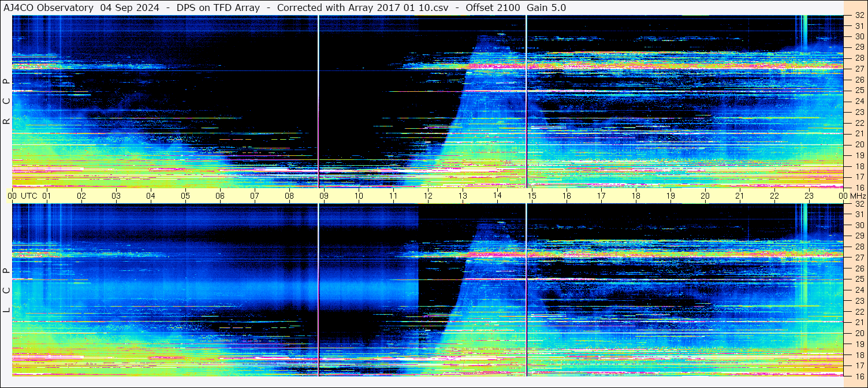Click the UTC label on the time axis
This screenshot has height=388, width=868.
[29, 196]
